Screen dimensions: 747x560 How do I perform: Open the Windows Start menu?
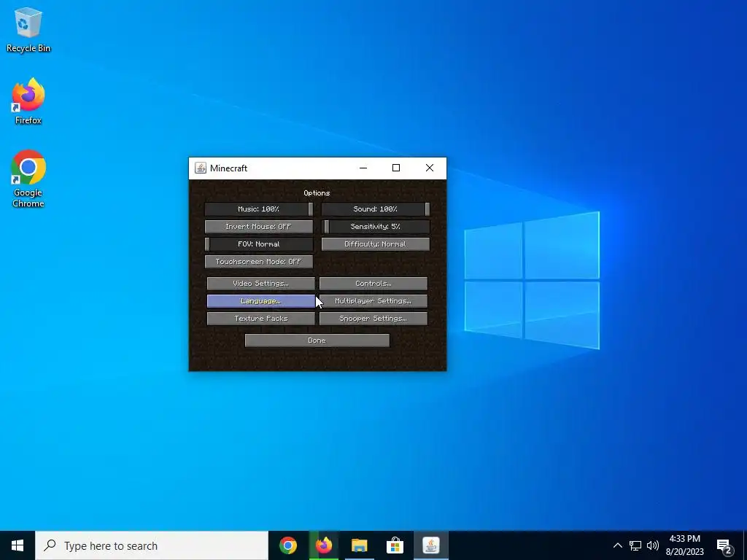(18, 545)
